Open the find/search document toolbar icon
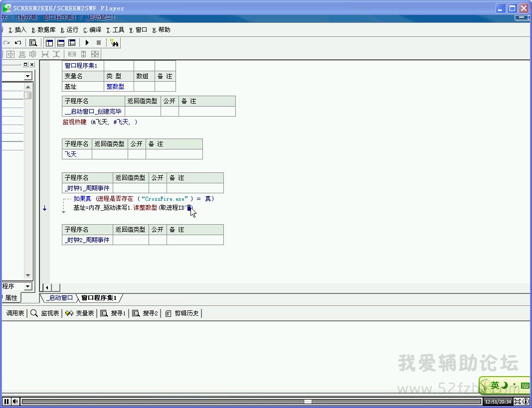 [33, 43]
